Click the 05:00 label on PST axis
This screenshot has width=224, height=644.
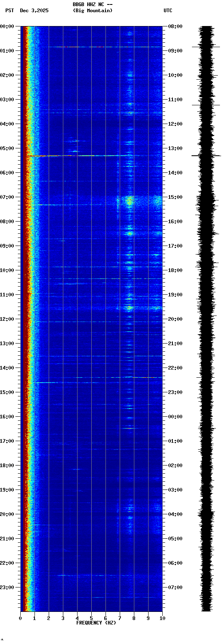point(7,148)
